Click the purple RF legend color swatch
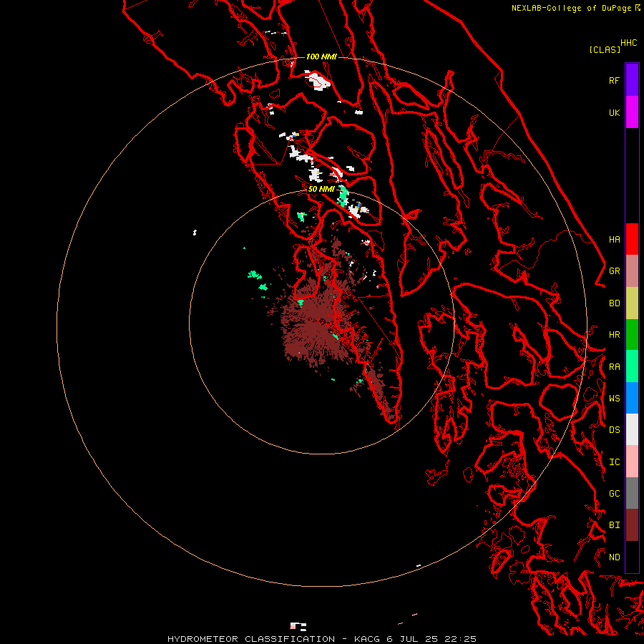Viewport: 644px width, 644px height. pos(632,80)
